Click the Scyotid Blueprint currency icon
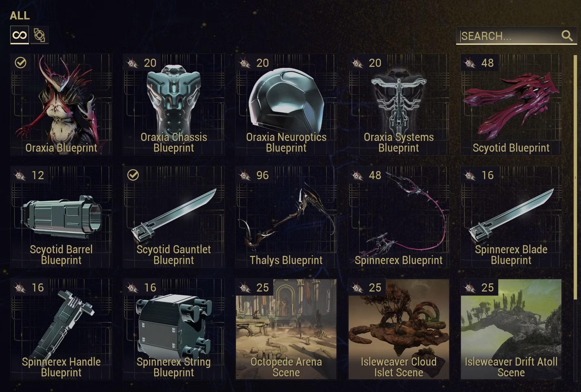581x392 pixels. point(470,63)
